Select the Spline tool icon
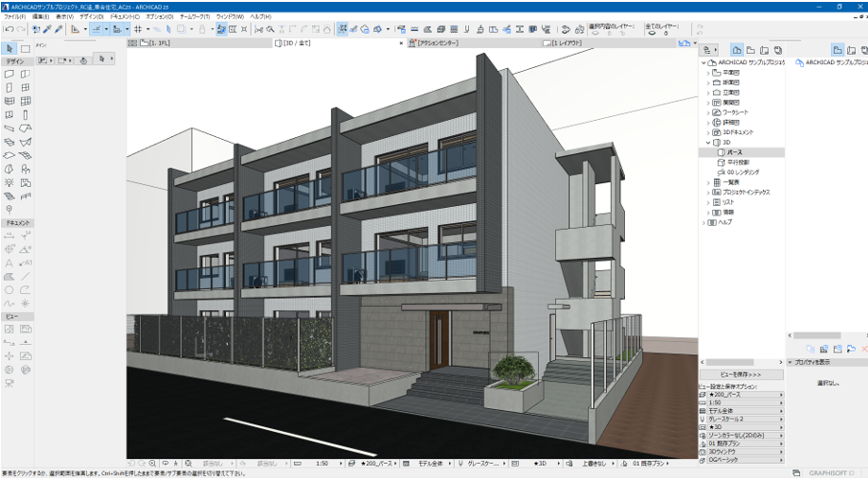The image size is (868, 480). point(9,303)
